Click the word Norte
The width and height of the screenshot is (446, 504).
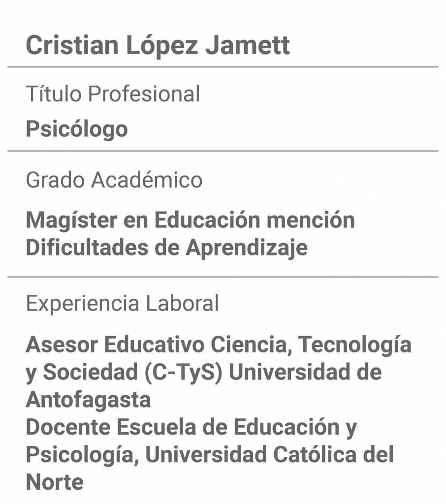[x=55, y=482]
